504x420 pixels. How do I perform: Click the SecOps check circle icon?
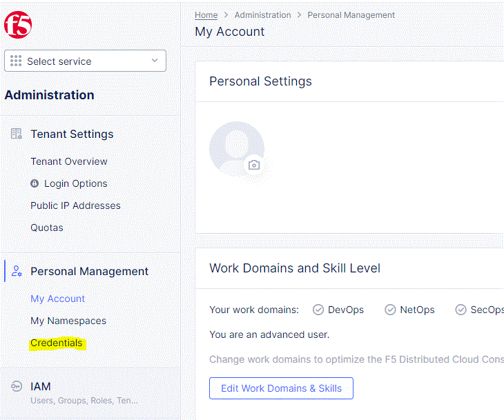click(x=461, y=310)
